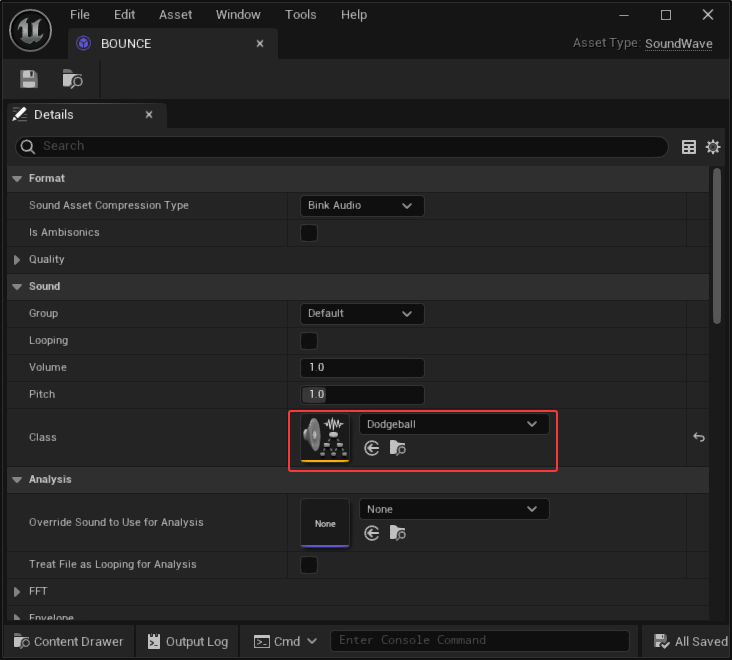Click the All Saved status button

pyautogui.click(x=690, y=642)
